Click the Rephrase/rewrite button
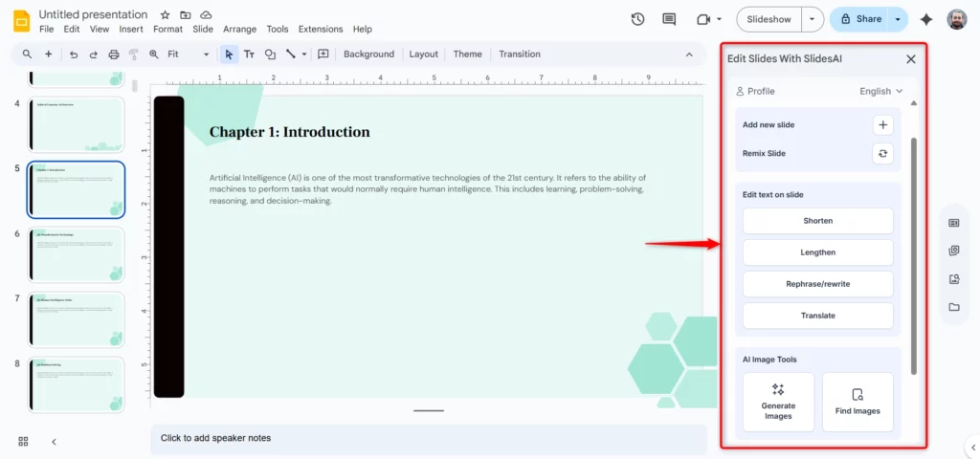This screenshot has height=459, width=980. [817, 284]
